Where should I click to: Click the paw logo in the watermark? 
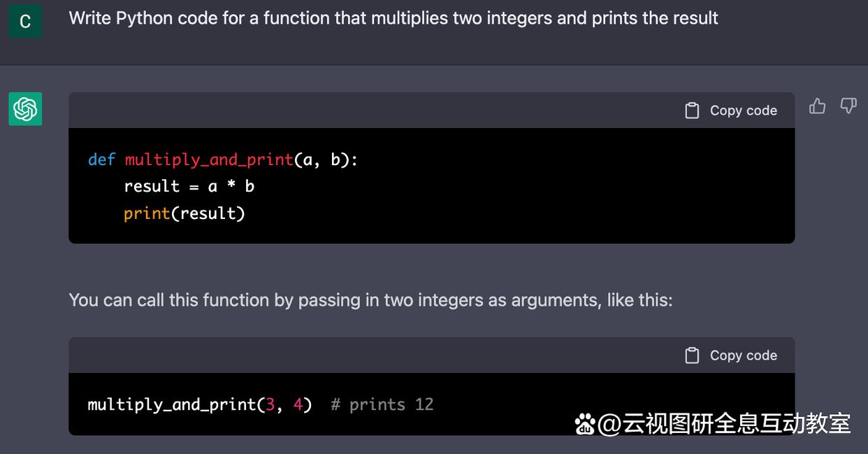point(585,424)
